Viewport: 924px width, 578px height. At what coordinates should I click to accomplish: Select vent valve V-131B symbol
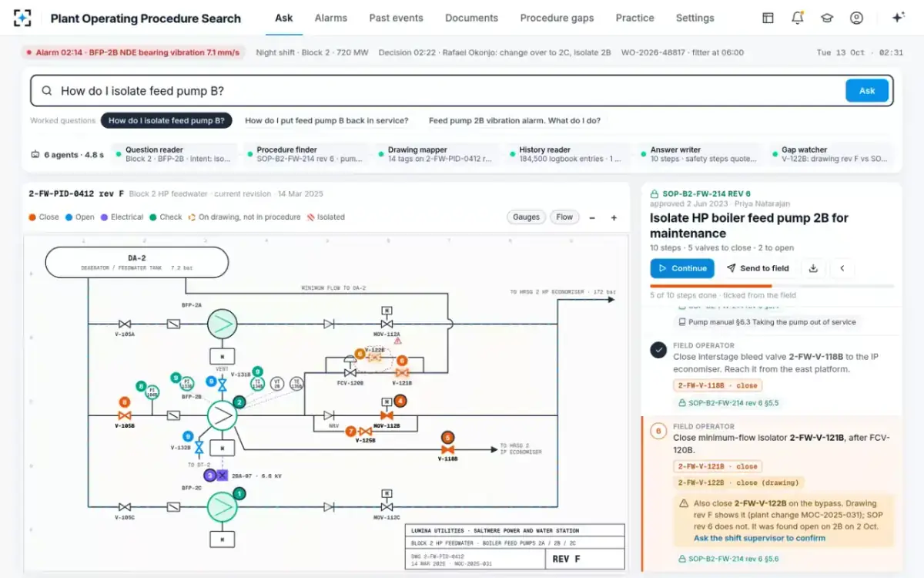223,384
